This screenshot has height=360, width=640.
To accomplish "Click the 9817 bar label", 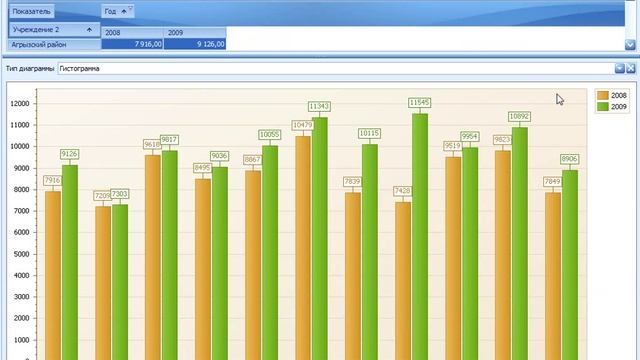I will 169,140.
